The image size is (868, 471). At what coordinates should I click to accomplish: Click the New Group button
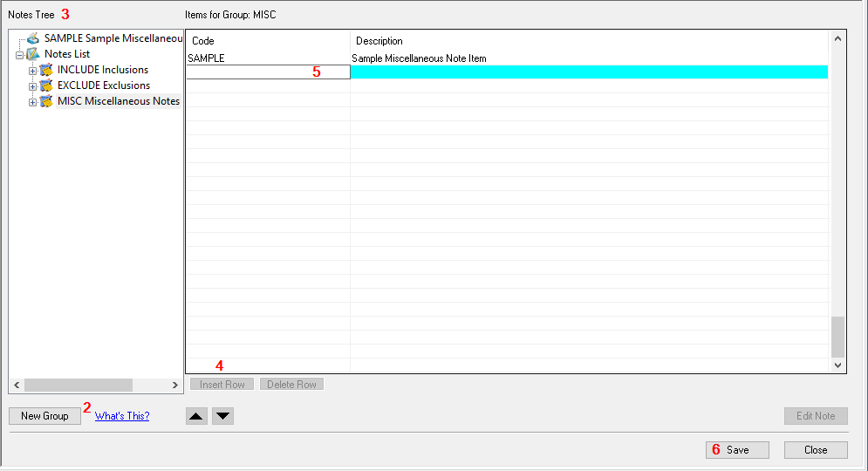point(44,416)
